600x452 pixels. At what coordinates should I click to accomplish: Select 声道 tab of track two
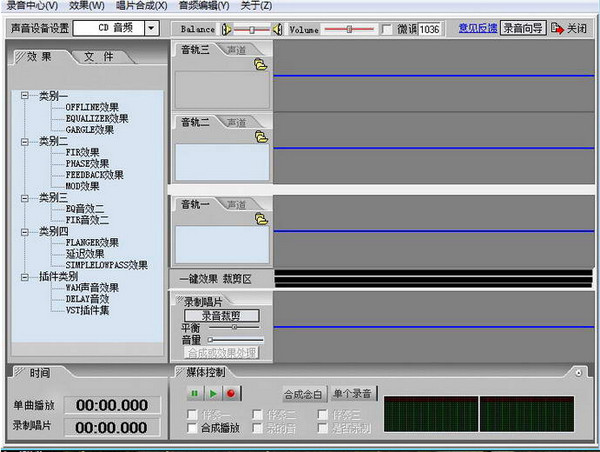point(236,122)
